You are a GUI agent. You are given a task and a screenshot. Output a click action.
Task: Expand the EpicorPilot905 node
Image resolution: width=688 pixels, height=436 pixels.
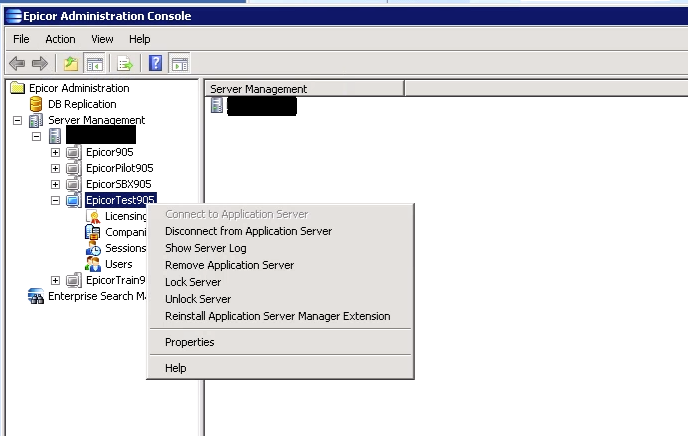(55, 168)
